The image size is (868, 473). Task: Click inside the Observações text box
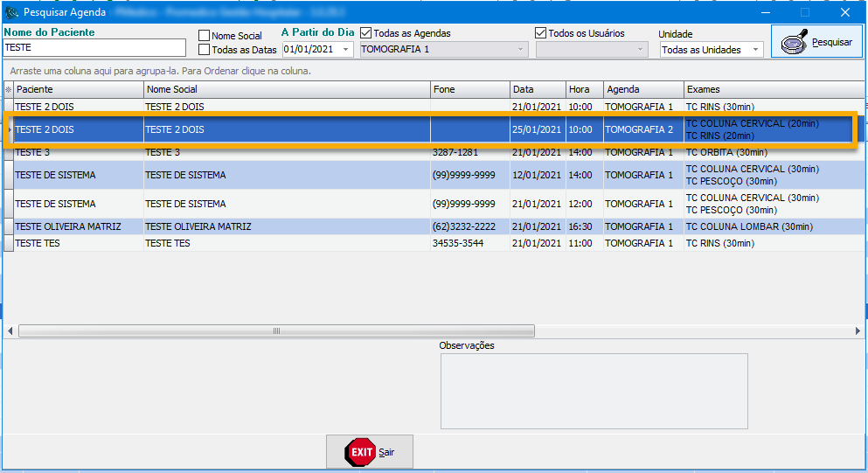pos(594,391)
